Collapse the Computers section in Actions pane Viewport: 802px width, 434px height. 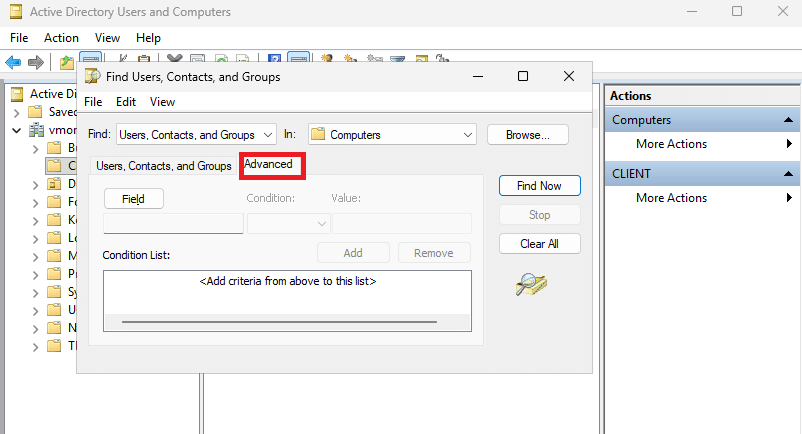(788, 120)
